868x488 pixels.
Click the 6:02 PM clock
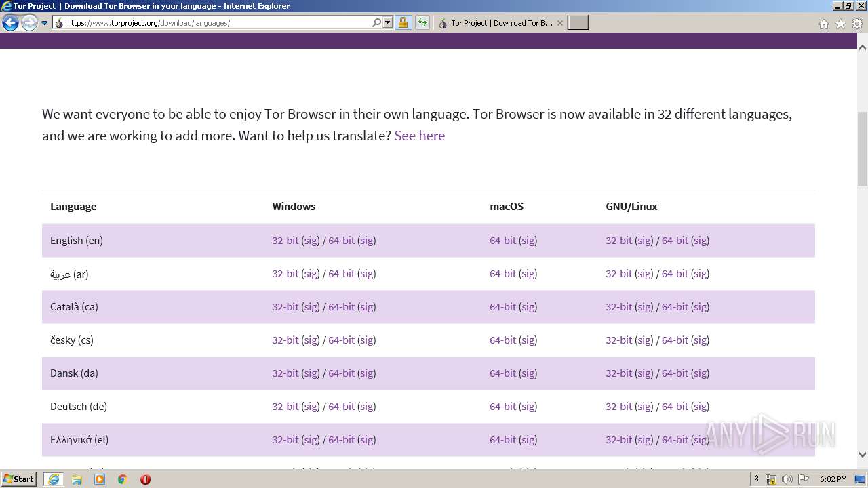[x=833, y=479]
